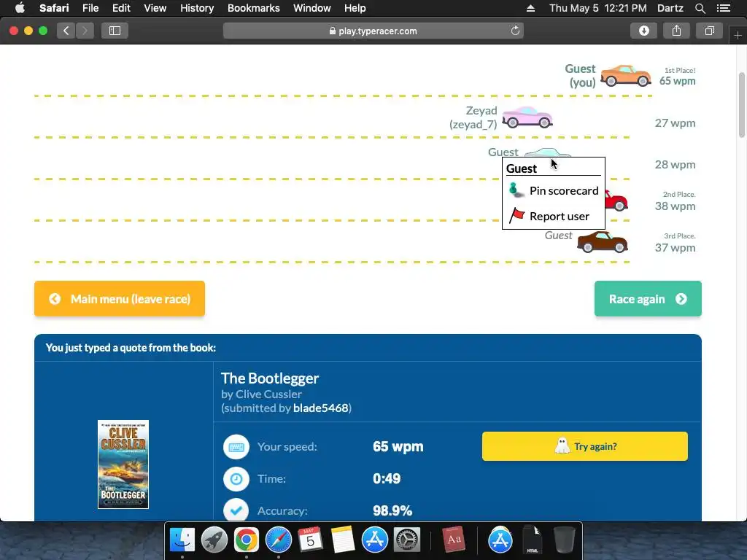Toggle the Safari sidebar button
Image resolution: width=747 pixels, height=560 pixels.
115,31
